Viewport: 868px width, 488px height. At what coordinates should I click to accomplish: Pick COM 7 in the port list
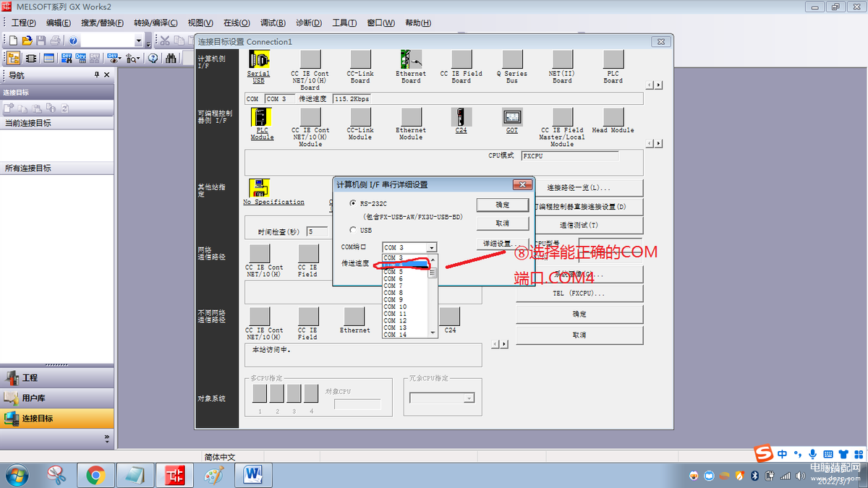(406, 286)
